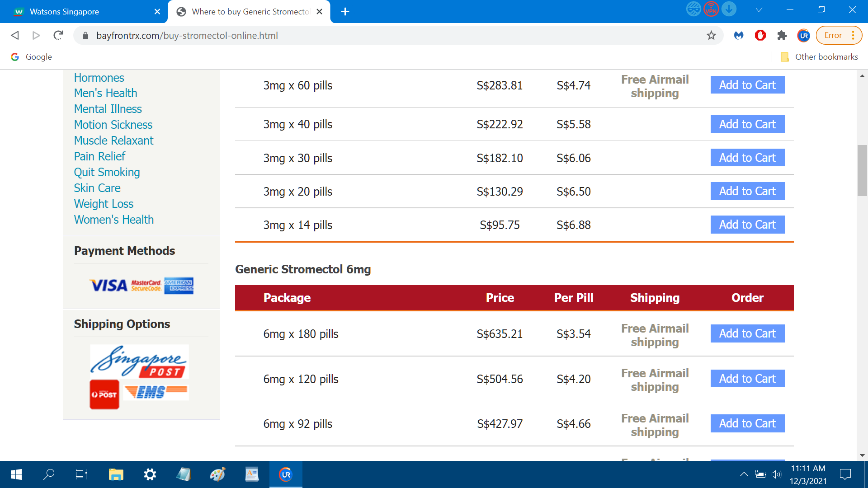Open Settings gear on taskbar
The image size is (868, 488).
(x=150, y=474)
